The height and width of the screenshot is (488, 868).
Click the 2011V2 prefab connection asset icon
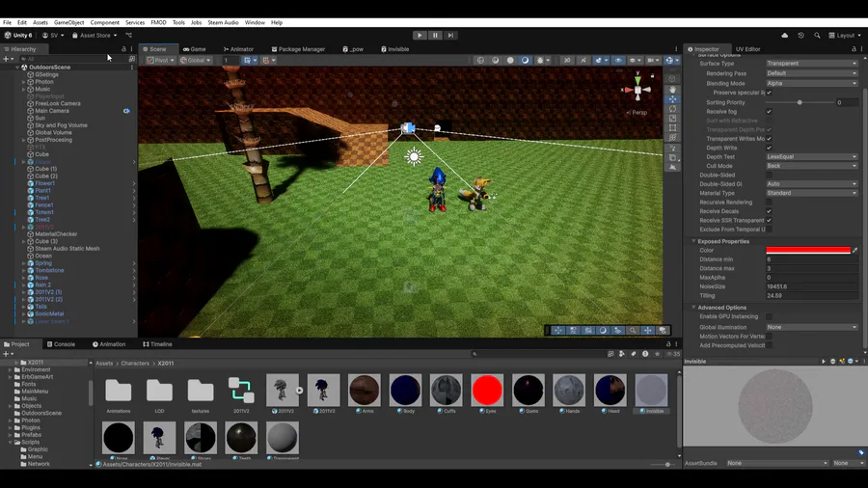(241, 390)
